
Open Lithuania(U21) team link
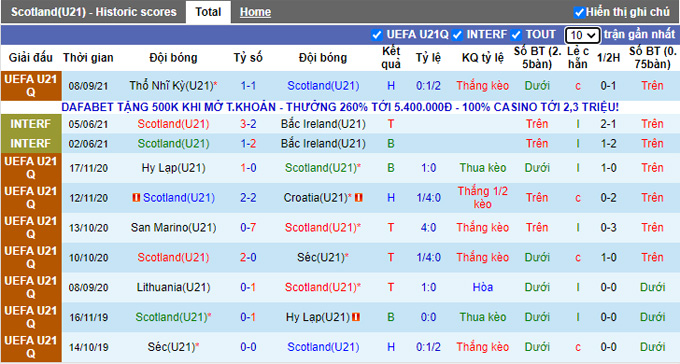(x=173, y=288)
